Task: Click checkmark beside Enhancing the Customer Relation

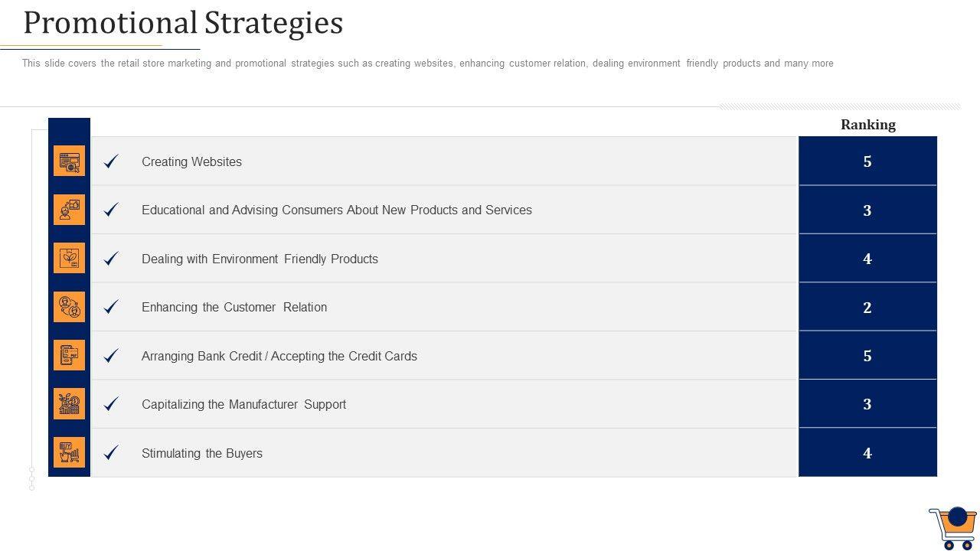Action: point(112,307)
